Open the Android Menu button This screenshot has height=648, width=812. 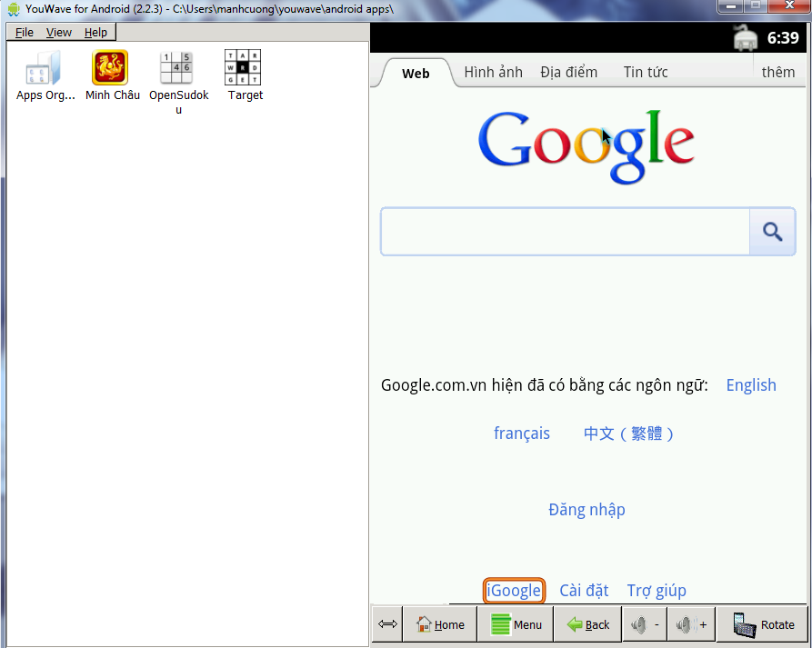tap(516, 624)
